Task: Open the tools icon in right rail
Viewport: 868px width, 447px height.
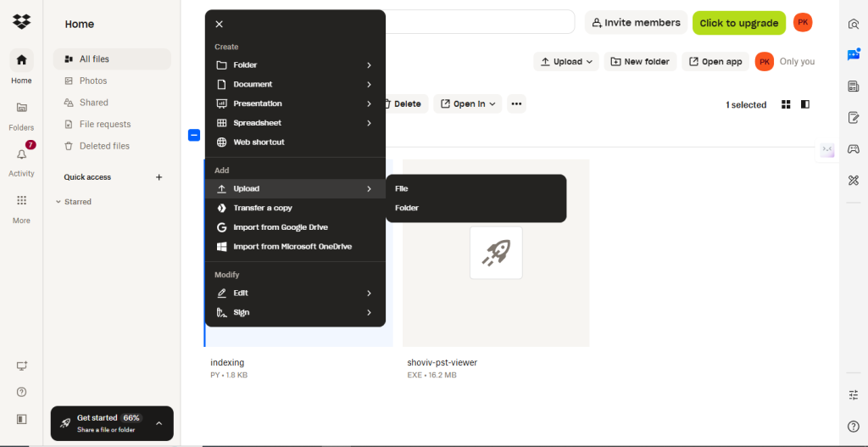Action: (854, 180)
